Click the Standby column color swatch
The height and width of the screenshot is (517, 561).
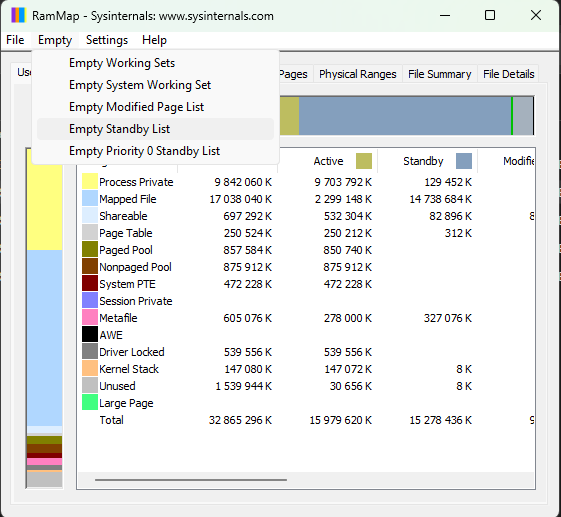(464, 161)
